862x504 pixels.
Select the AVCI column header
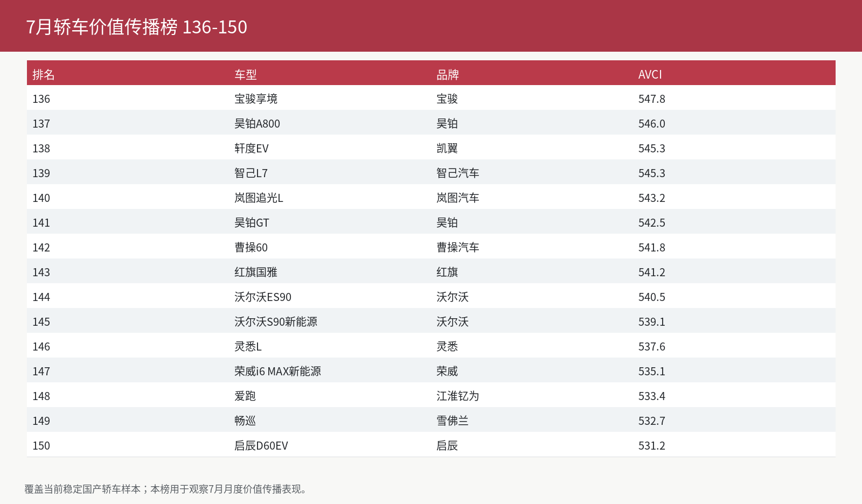coord(650,75)
